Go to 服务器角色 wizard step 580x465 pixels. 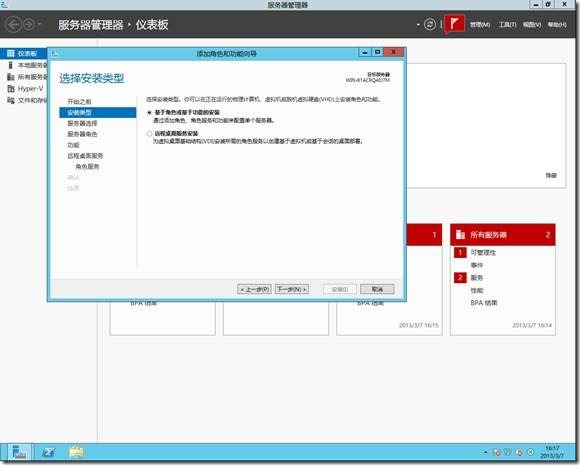point(82,134)
